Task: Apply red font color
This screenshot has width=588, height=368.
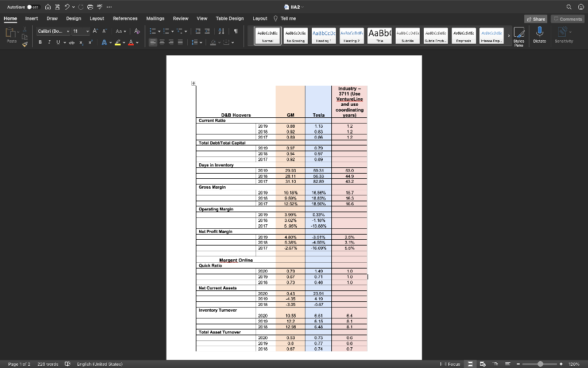Action: coord(131,43)
